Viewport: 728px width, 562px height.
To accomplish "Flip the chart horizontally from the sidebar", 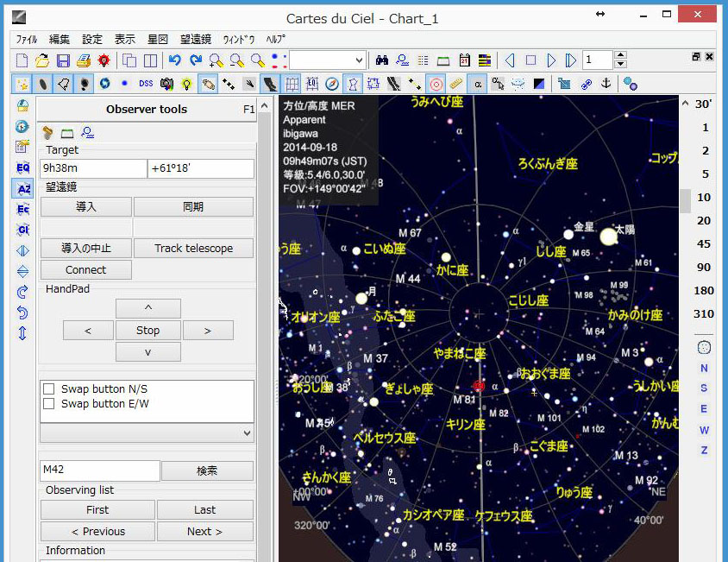I will pos(22,251).
